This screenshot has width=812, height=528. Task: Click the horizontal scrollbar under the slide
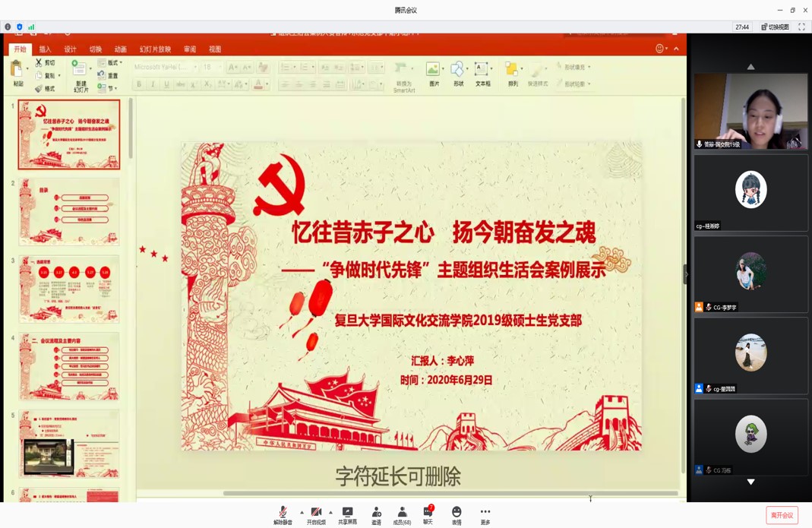coord(450,493)
